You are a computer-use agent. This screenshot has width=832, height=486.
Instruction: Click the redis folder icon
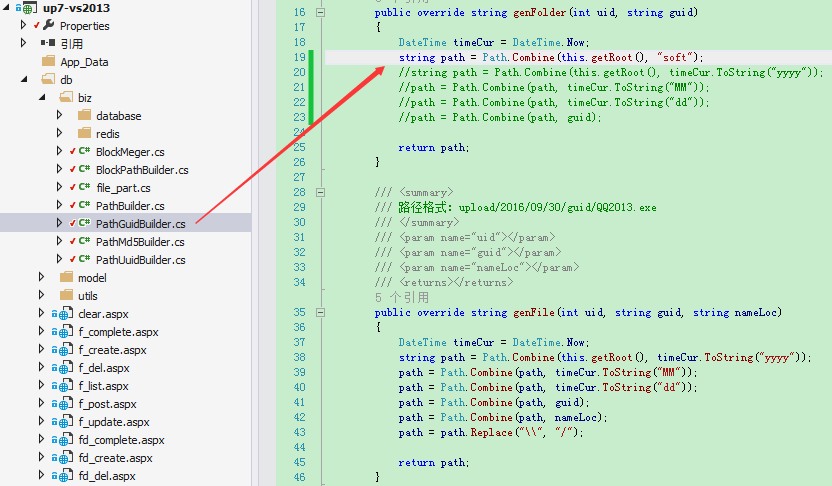coord(84,133)
